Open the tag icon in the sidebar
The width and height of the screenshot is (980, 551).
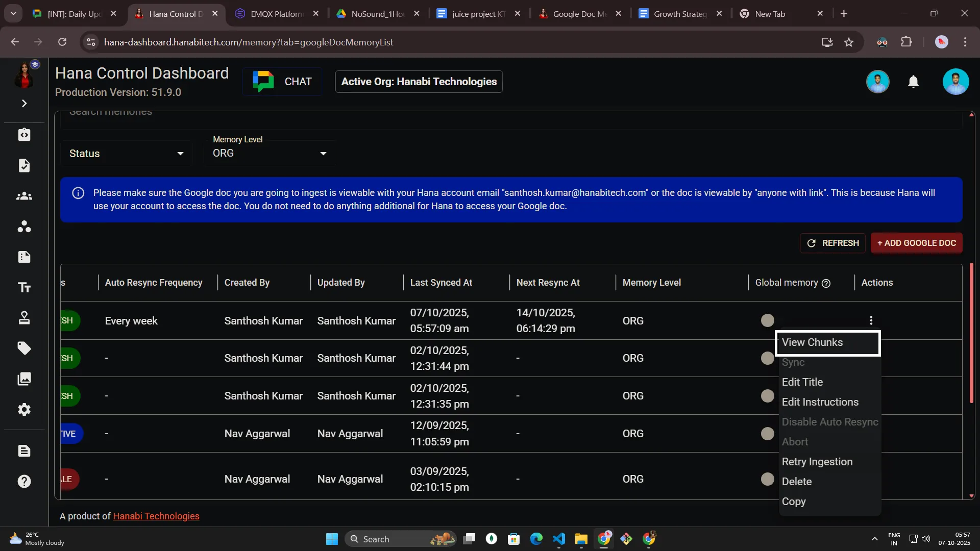point(24,348)
